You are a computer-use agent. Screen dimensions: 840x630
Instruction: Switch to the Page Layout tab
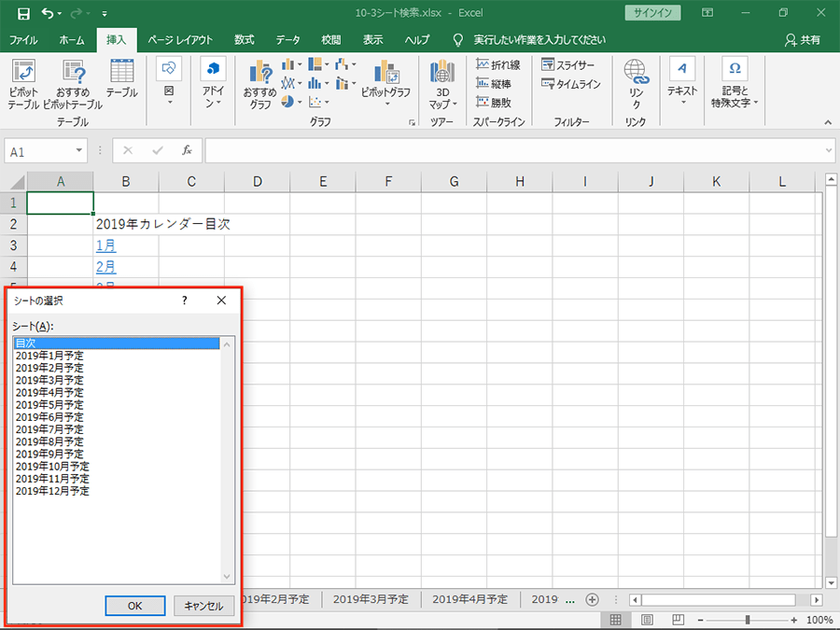click(180, 40)
